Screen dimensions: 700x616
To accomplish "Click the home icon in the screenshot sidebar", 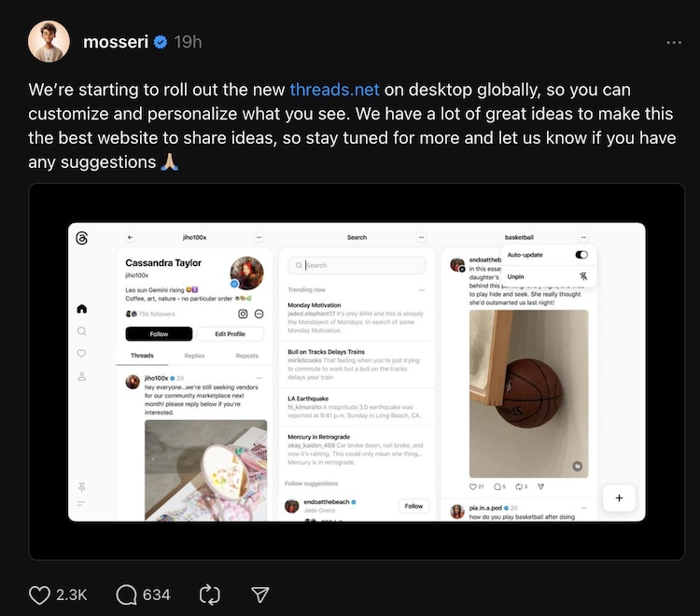I will click(x=82, y=309).
